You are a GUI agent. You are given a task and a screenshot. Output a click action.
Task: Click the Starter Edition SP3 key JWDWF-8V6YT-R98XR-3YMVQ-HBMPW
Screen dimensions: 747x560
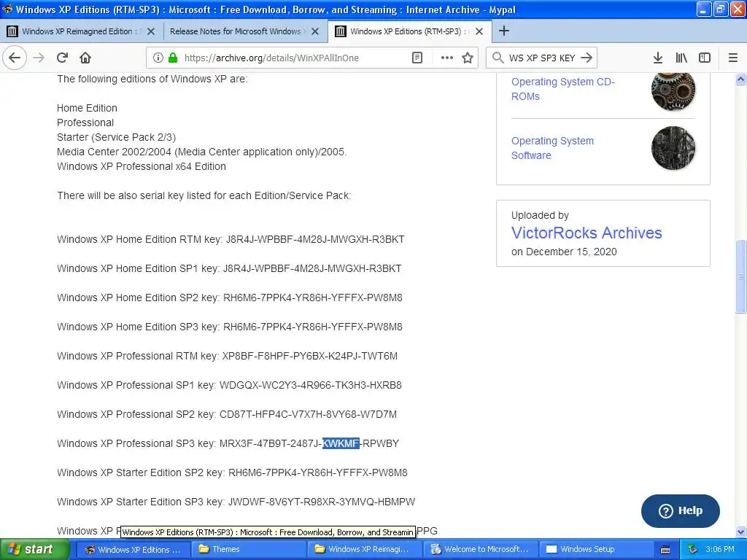(322, 502)
